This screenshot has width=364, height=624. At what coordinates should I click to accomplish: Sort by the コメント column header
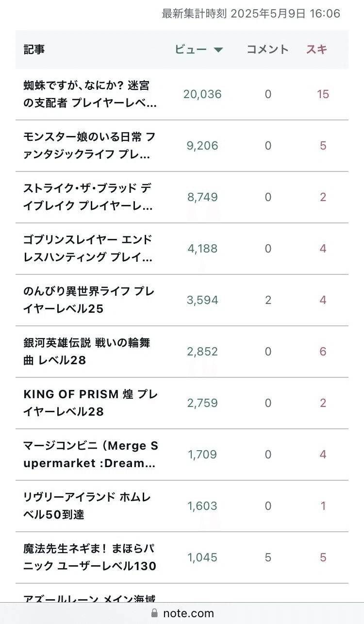click(x=267, y=49)
